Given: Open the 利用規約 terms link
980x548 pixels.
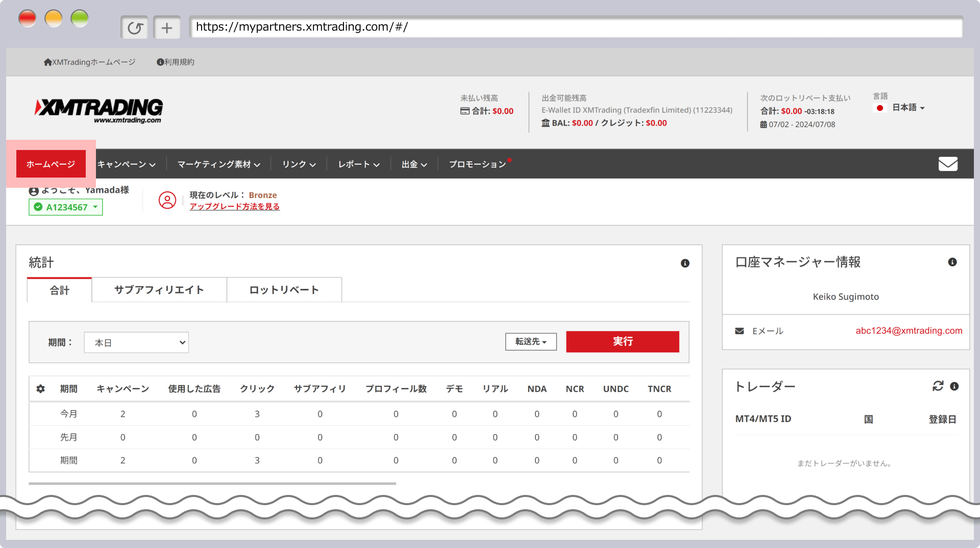Looking at the screenshot, I should pyautogui.click(x=176, y=62).
